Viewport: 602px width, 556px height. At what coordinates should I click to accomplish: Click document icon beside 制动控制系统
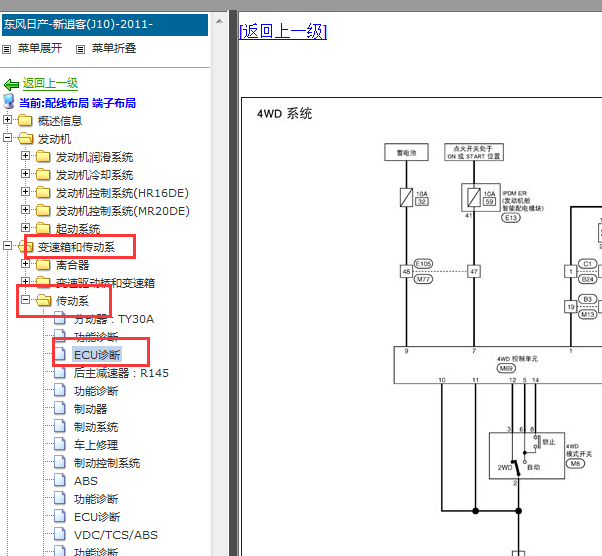(60, 462)
